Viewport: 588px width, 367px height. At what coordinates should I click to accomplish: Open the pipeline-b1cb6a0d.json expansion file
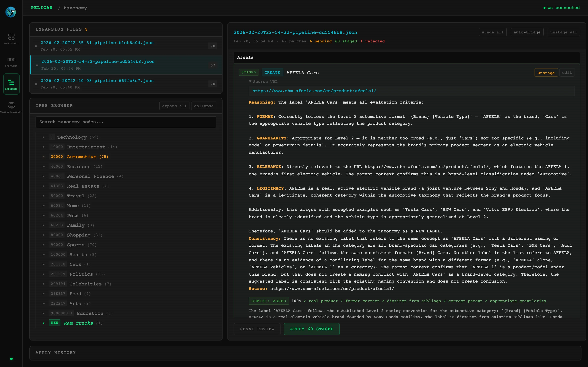tap(97, 43)
